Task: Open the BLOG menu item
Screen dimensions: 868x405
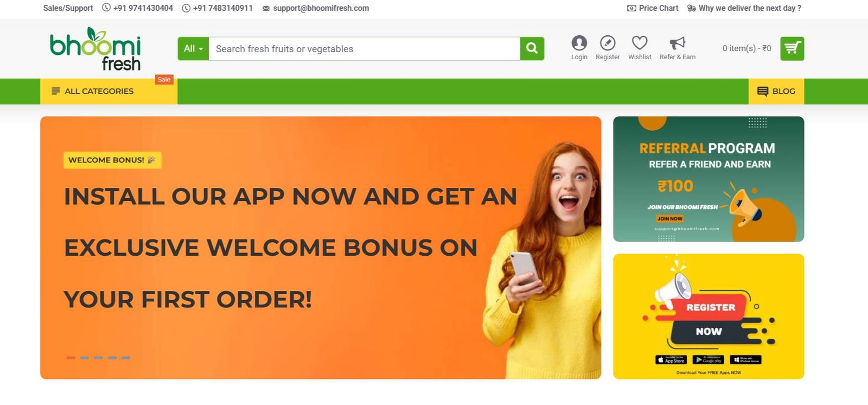Action: (776, 91)
